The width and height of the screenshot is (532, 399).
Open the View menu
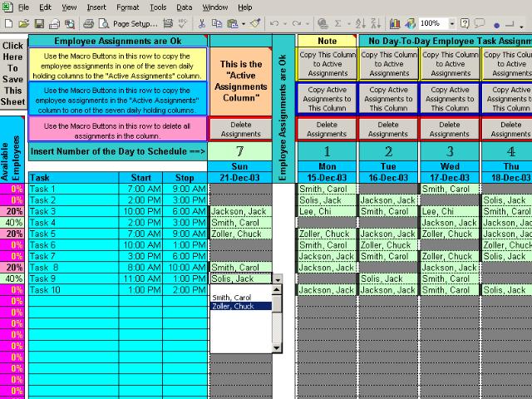click(69, 7)
